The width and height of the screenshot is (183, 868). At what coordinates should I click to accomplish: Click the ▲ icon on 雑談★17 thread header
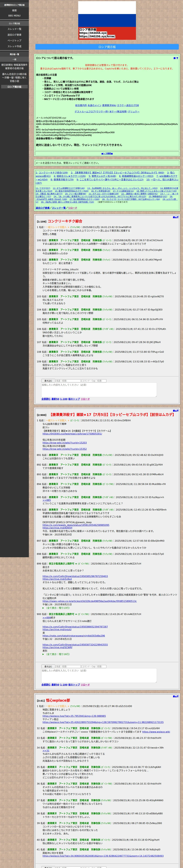[x=176, y=410]
